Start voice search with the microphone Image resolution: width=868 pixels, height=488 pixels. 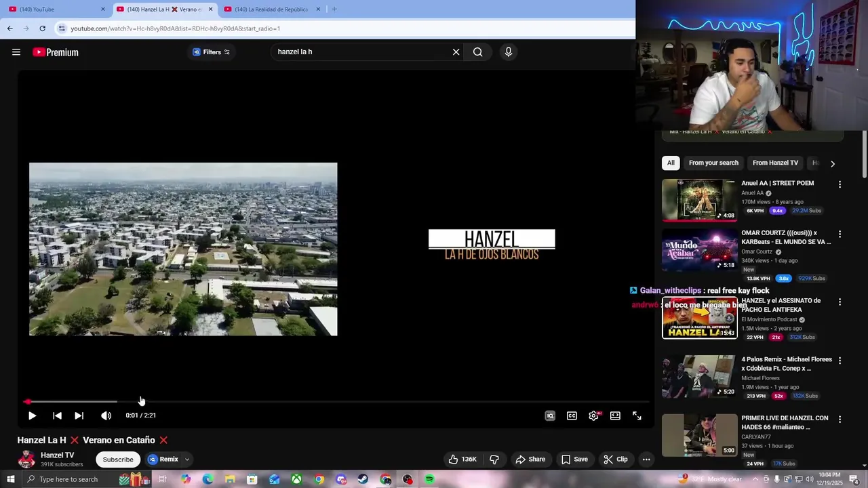[509, 52]
